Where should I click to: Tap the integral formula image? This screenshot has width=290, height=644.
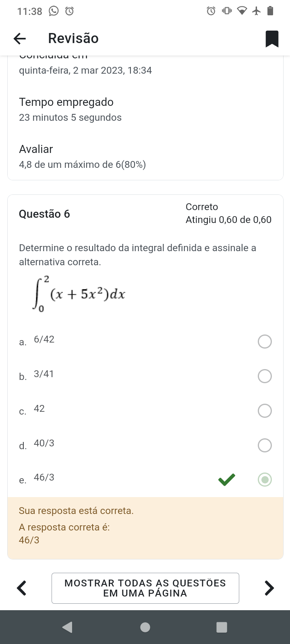pos(79,294)
